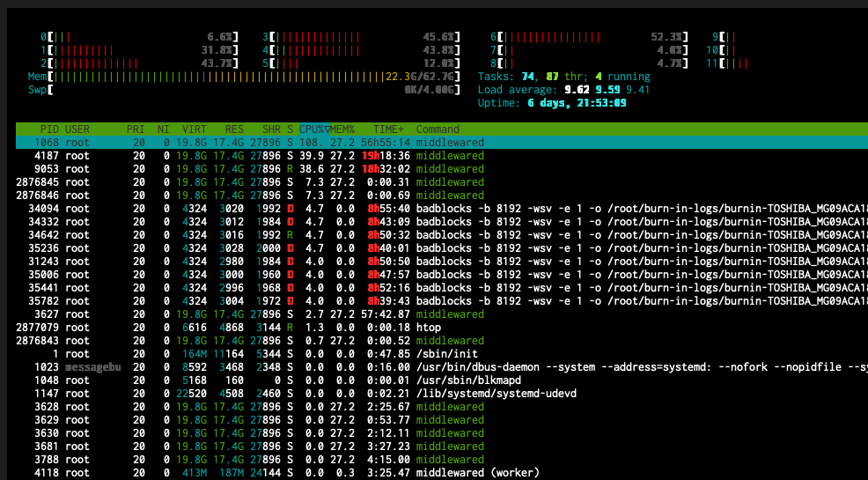Select the /sbin/init process row
Viewport: 868px width, 480px height.
(442, 354)
